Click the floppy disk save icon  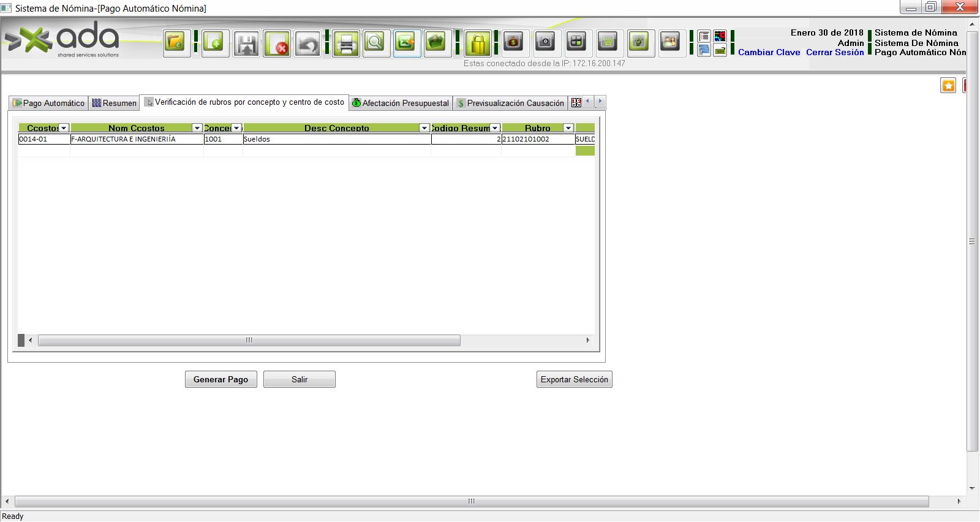coord(246,43)
